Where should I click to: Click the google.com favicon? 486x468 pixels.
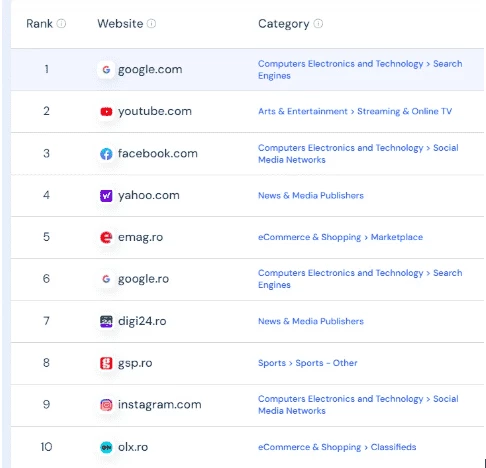(x=106, y=69)
